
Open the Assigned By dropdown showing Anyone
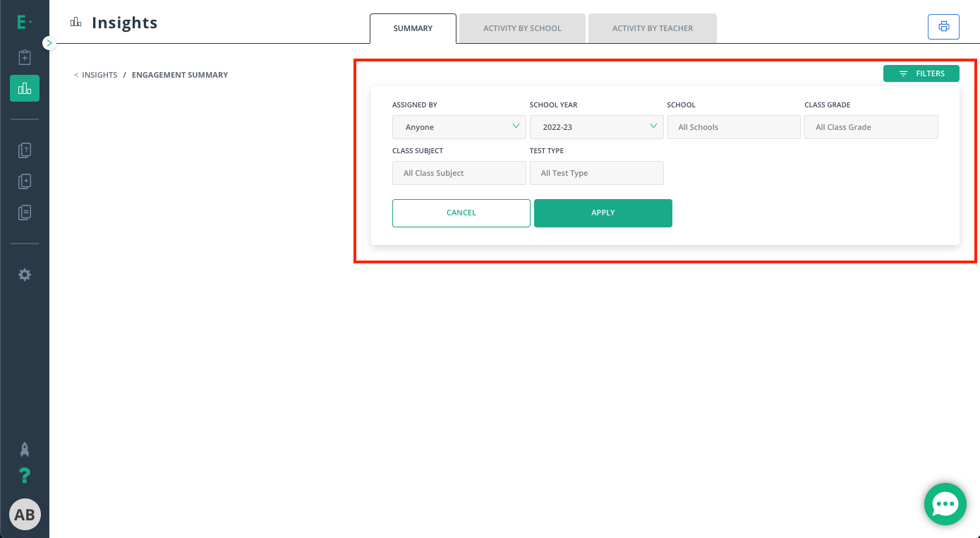click(x=459, y=127)
